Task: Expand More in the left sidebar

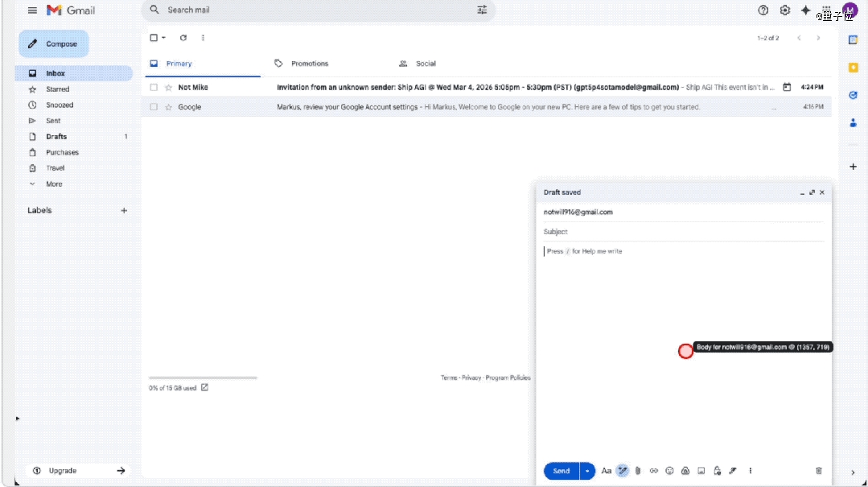Action: point(54,184)
